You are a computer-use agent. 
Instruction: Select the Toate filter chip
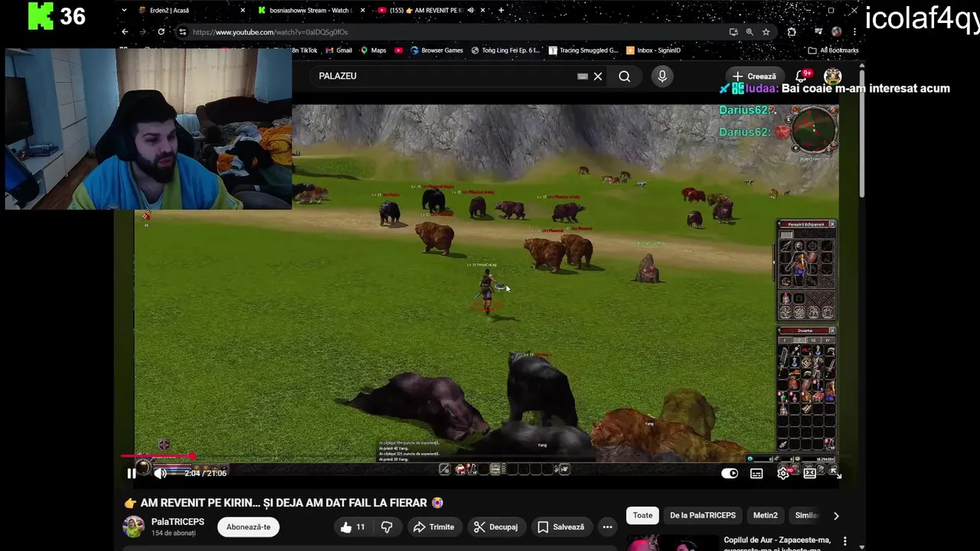[x=642, y=515]
